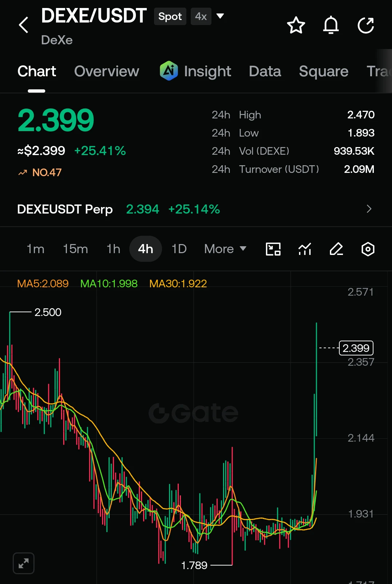Tap the Spot tag
This screenshot has height=584, width=392.
(x=170, y=16)
